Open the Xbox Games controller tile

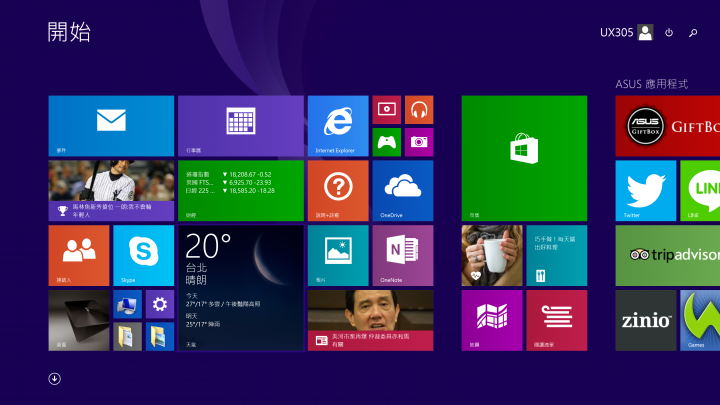[x=387, y=142]
